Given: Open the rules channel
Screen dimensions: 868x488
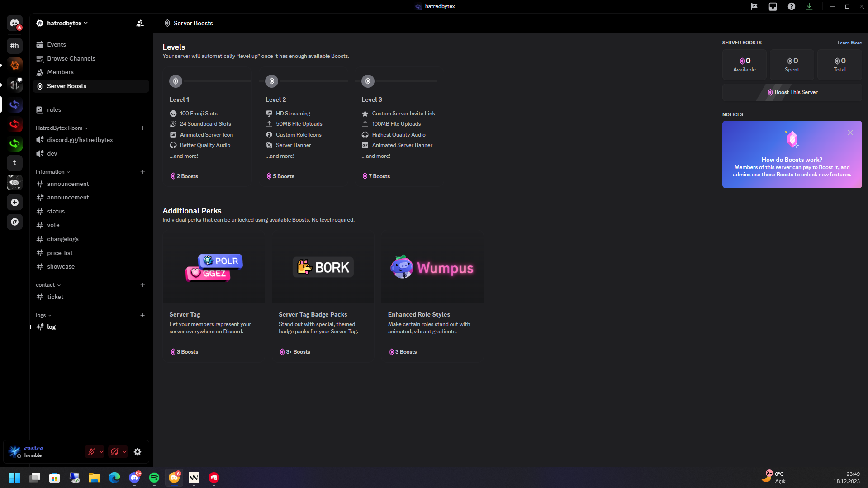Looking at the screenshot, I should [x=91, y=110].
